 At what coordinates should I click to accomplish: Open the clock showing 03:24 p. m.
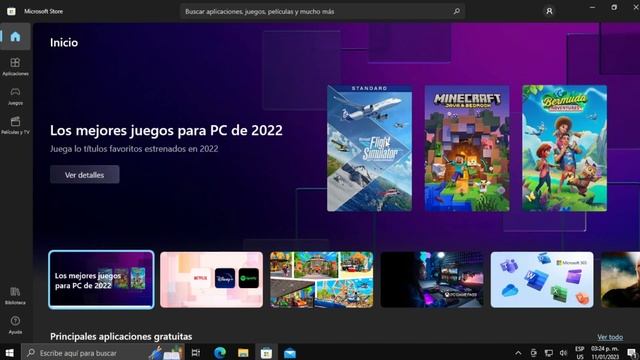pos(605,353)
